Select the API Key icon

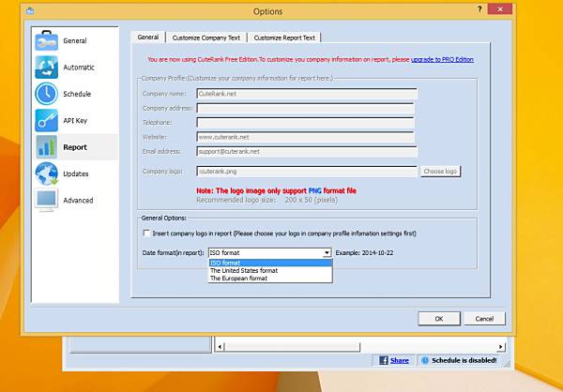[46, 120]
